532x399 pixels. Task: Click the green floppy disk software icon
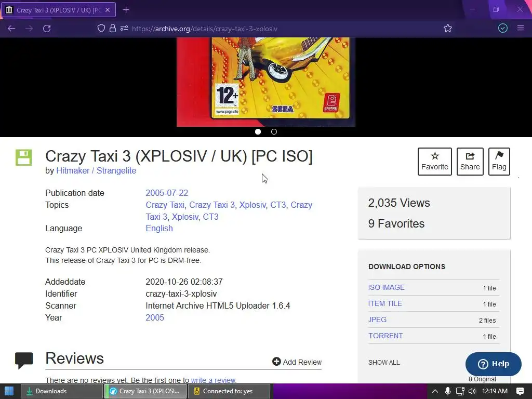[24, 157]
